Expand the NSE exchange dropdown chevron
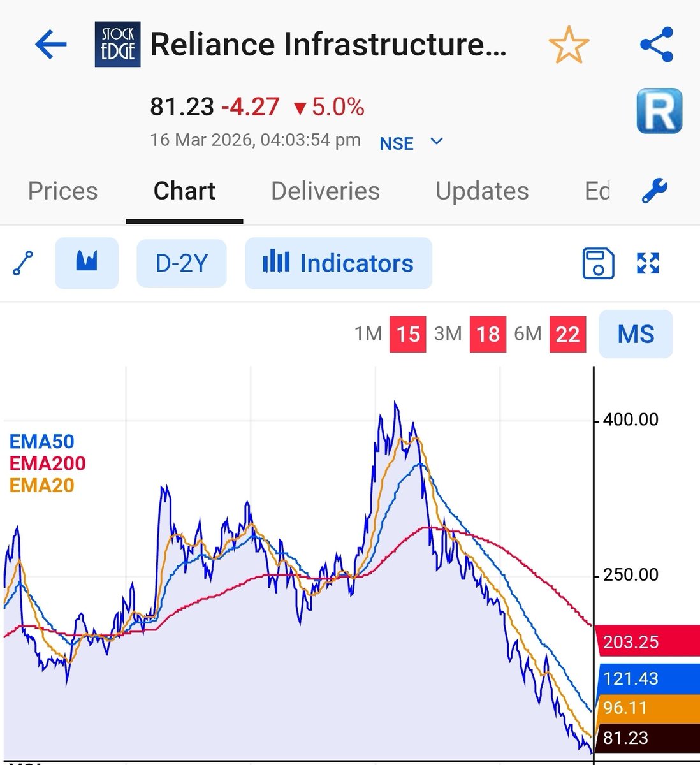 pyautogui.click(x=437, y=142)
